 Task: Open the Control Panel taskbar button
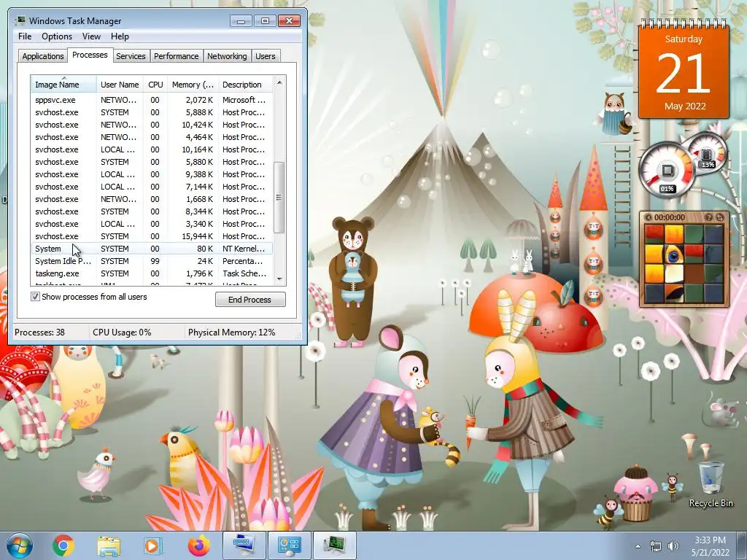(289, 545)
